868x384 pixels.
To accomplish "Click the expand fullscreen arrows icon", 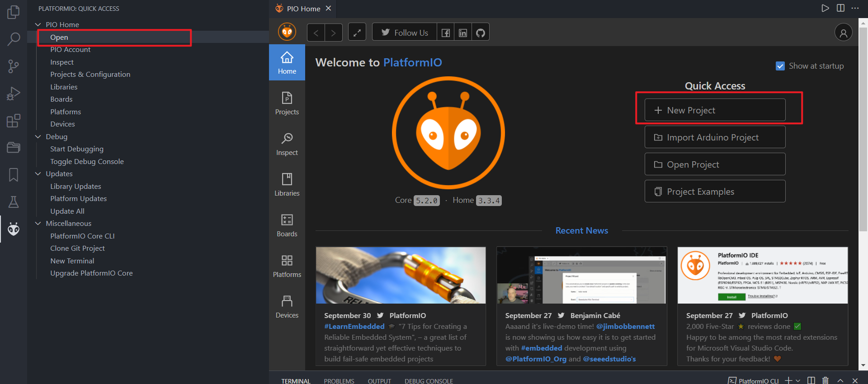I will (x=357, y=33).
